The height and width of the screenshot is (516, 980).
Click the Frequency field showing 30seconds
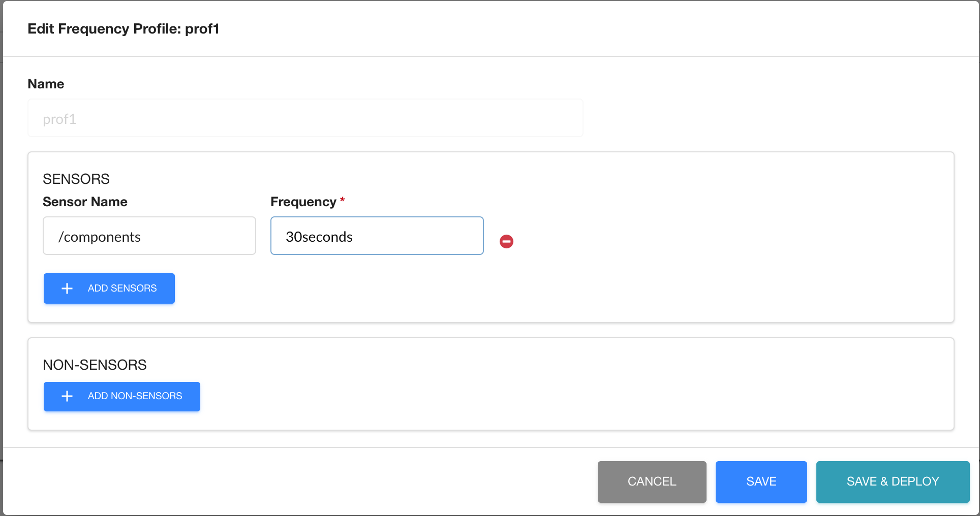[377, 236]
